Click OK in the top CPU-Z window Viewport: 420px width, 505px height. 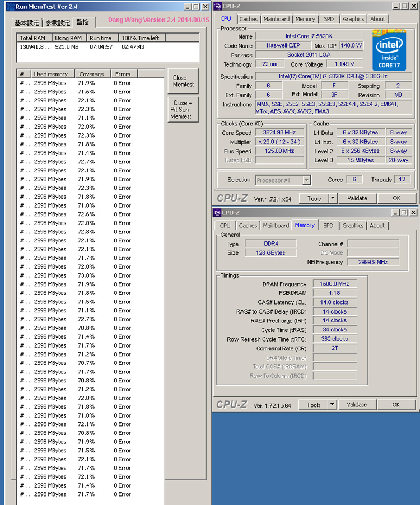click(x=396, y=198)
